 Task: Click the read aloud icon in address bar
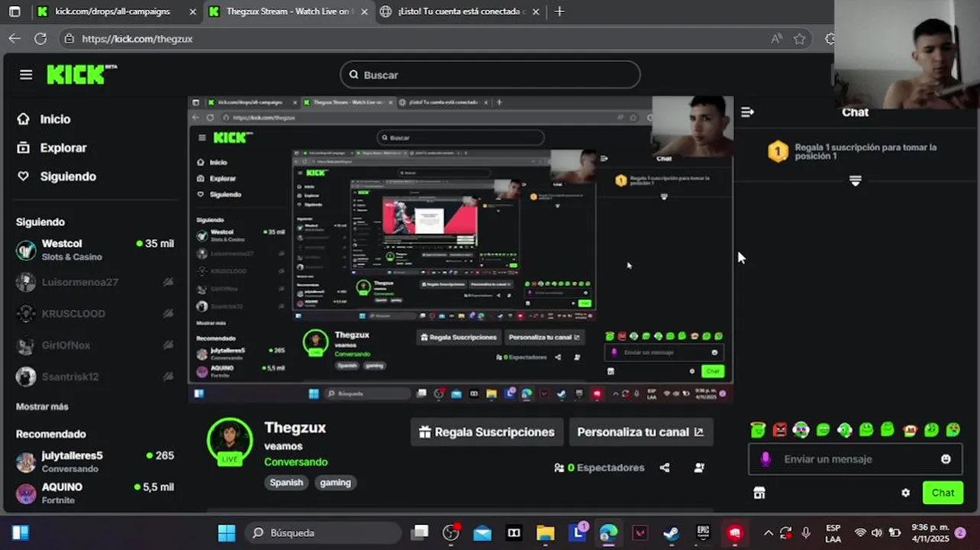click(x=776, y=38)
